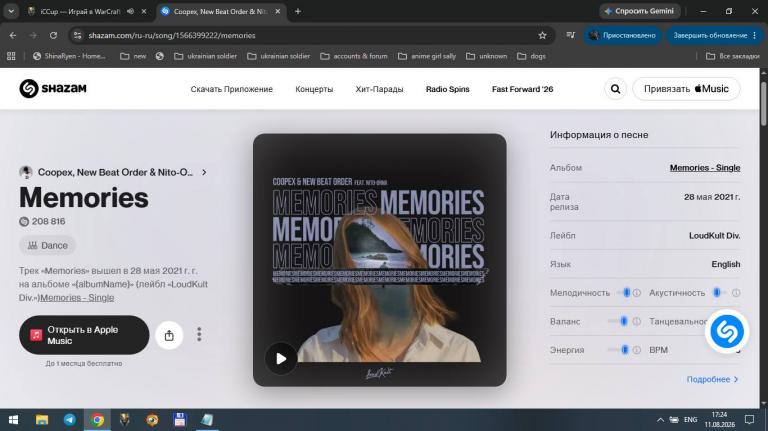Click the LoudKult Div. label value

click(x=715, y=236)
